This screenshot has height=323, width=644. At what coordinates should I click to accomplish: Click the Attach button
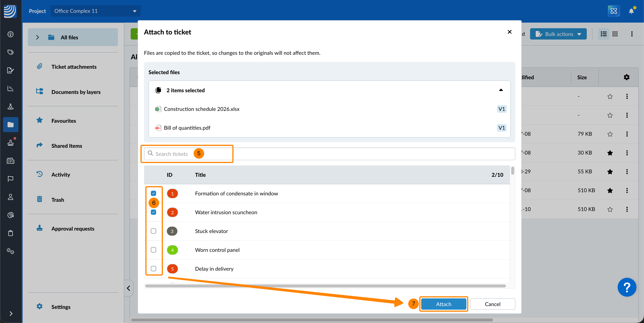pos(443,304)
